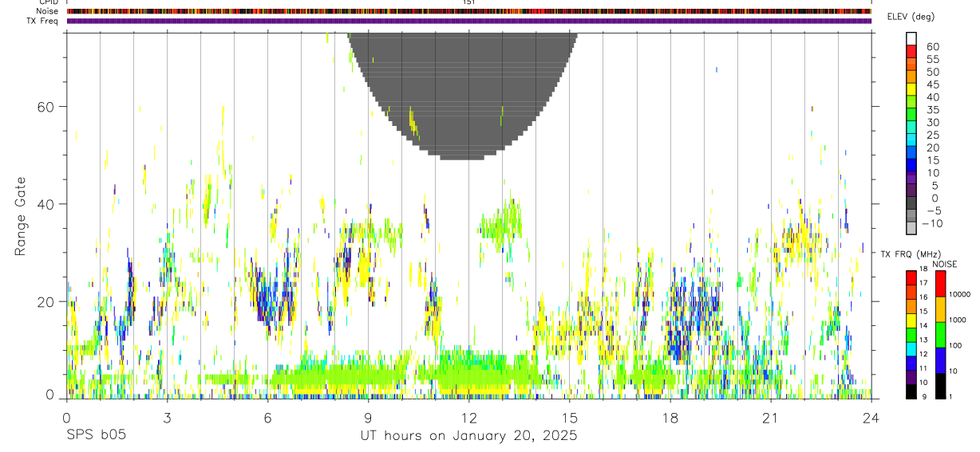Click the '35' value on the ELEV colorbar
This screenshot has width=980, height=452.
pyautogui.click(x=933, y=110)
